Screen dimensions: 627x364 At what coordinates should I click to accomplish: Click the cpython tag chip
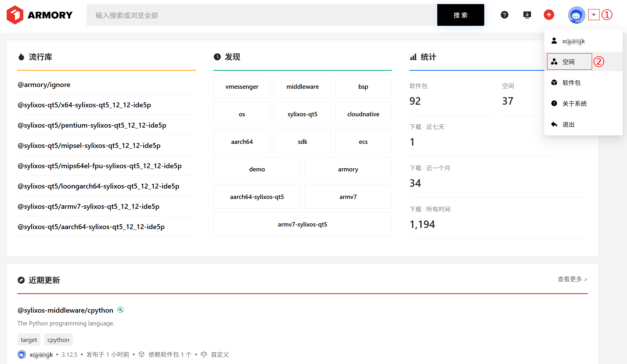(58, 340)
